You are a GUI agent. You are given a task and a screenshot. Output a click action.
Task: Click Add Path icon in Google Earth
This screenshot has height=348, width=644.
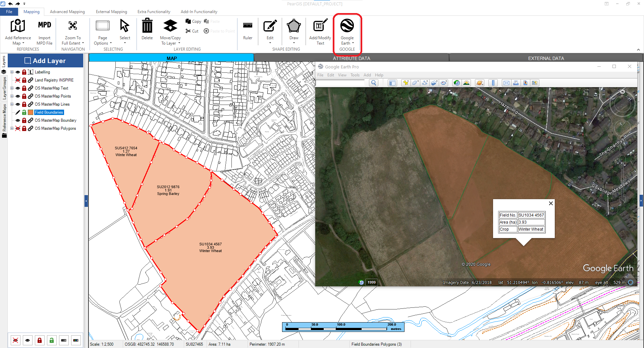[x=425, y=83]
